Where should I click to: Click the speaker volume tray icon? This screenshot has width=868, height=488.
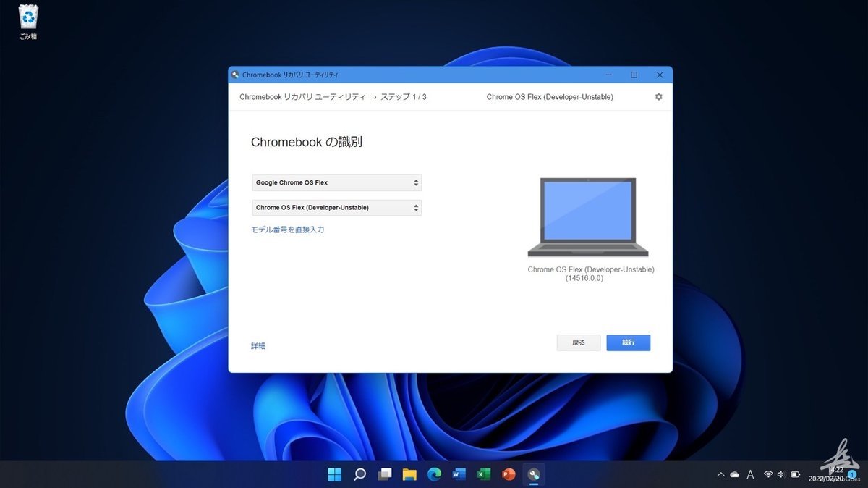tap(780, 475)
